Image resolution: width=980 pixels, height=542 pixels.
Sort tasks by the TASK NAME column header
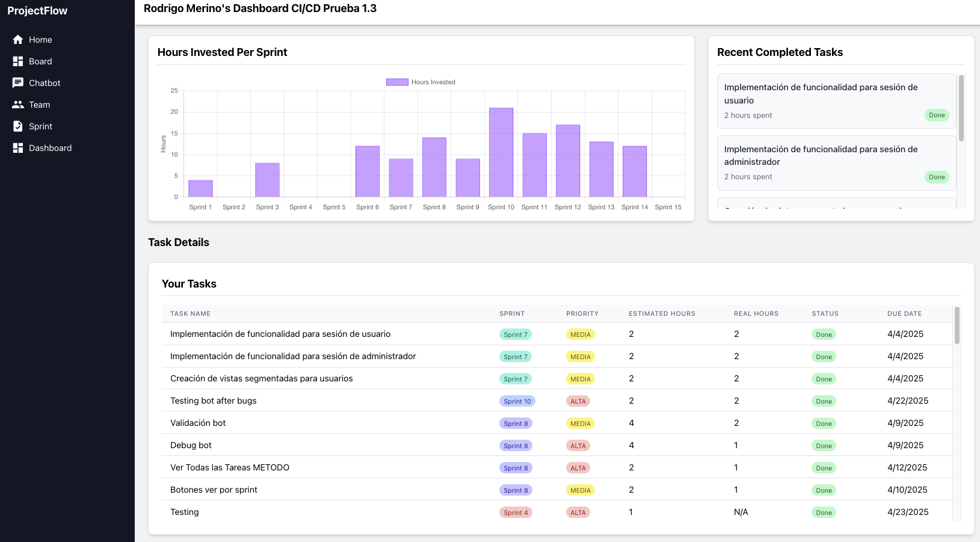click(x=190, y=313)
